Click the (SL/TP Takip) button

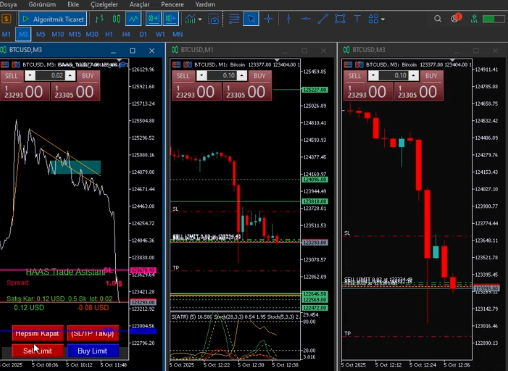pyautogui.click(x=93, y=333)
